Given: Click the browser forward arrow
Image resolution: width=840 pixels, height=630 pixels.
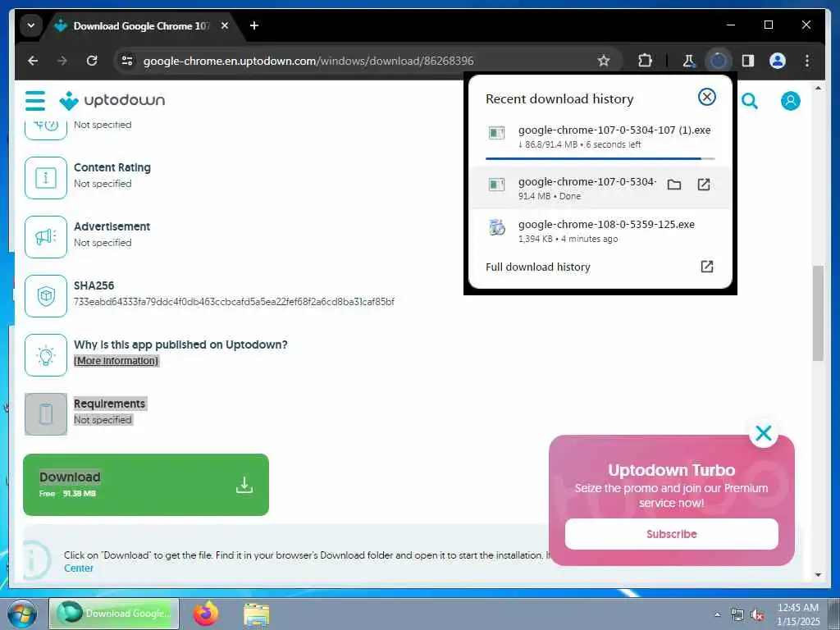Looking at the screenshot, I should tap(62, 61).
